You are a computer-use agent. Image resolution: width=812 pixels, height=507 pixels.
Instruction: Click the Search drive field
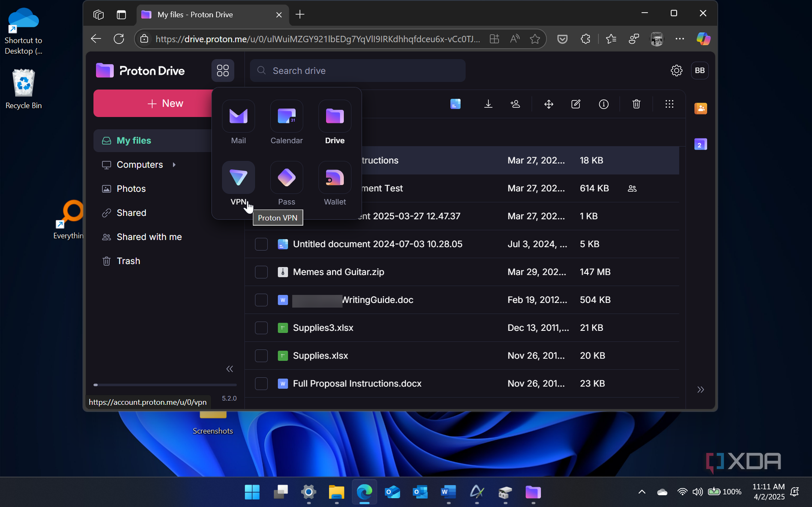point(358,70)
